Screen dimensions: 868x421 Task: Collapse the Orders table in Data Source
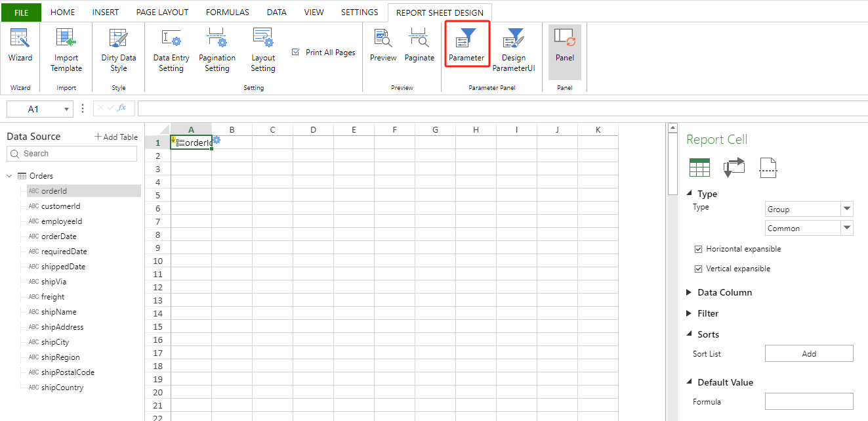coord(8,175)
